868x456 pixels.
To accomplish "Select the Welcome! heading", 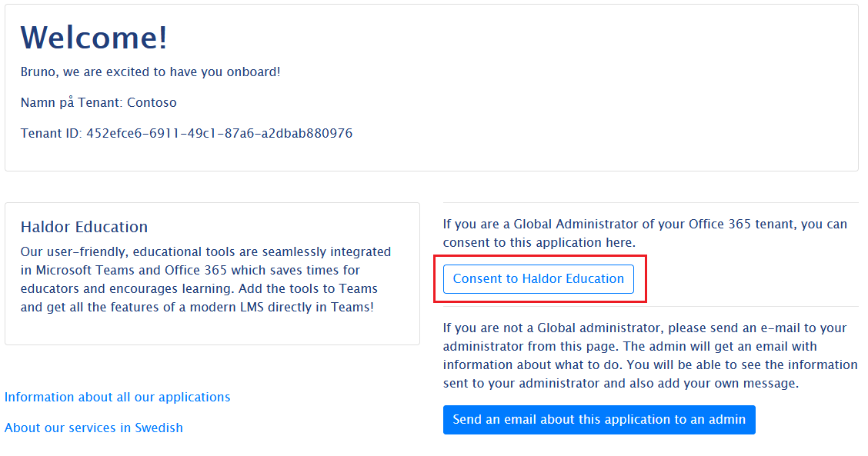I will pyautogui.click(x=94, y=38).
